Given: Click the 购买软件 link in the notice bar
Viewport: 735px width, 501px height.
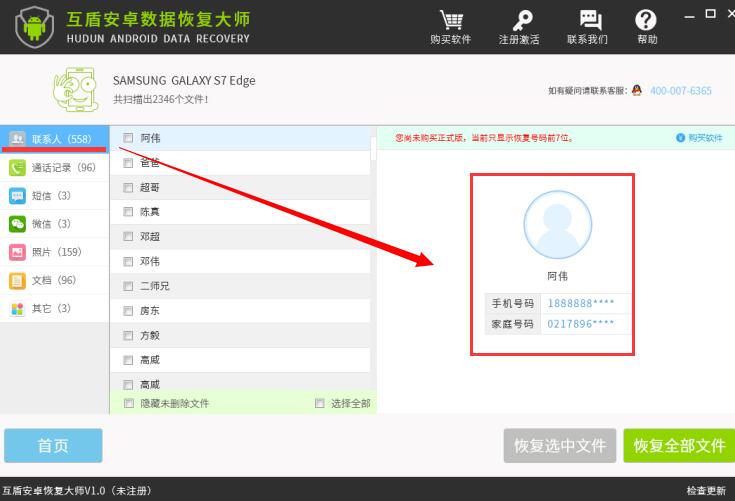Looking at the screenshot, I should click(x=705, y=138).
